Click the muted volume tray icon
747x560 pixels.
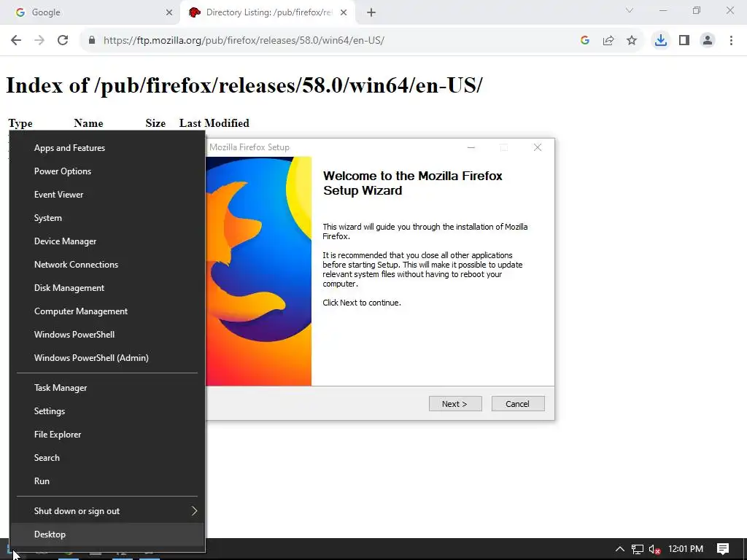654,550
